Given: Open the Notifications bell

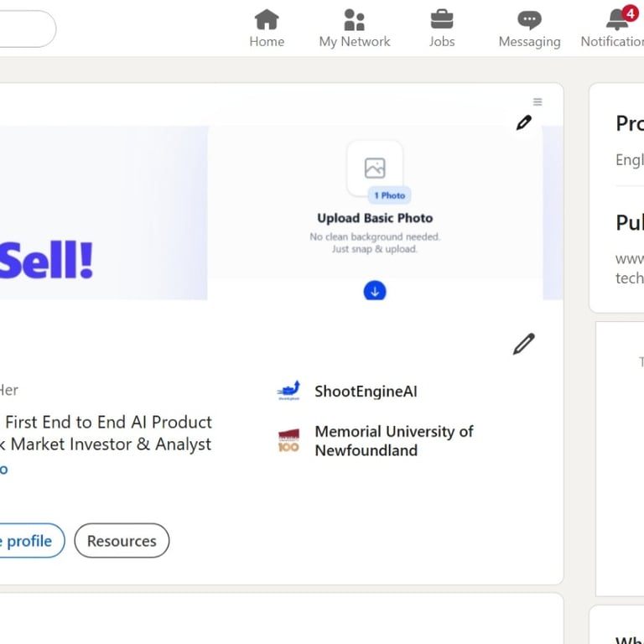Looking at the screenshot, I should click(x=618, y=19).
